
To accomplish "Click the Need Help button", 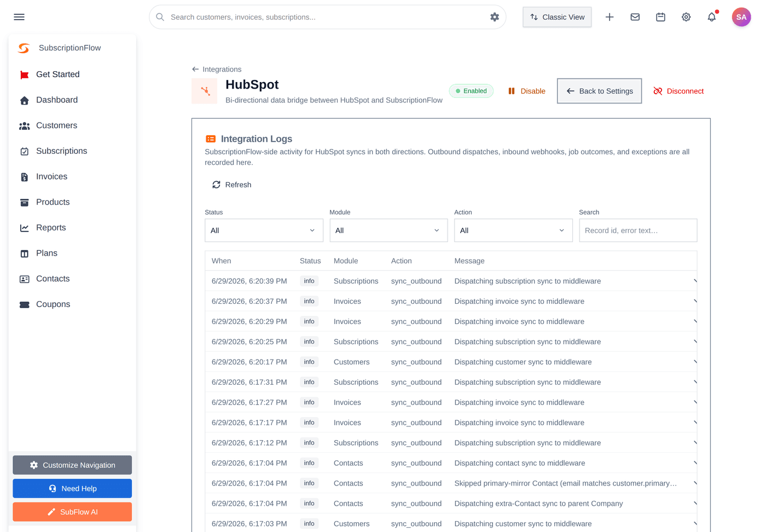I will point(72,489).
